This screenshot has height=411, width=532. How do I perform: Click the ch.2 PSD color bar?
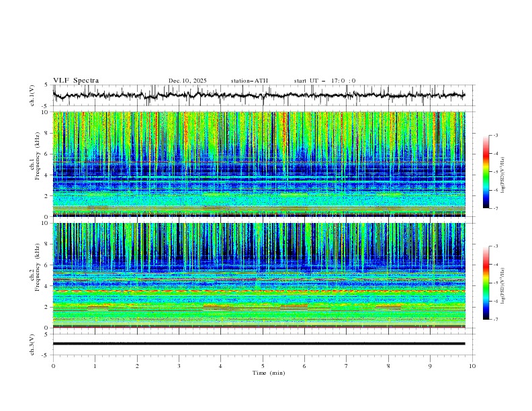[x=486, y=283]
